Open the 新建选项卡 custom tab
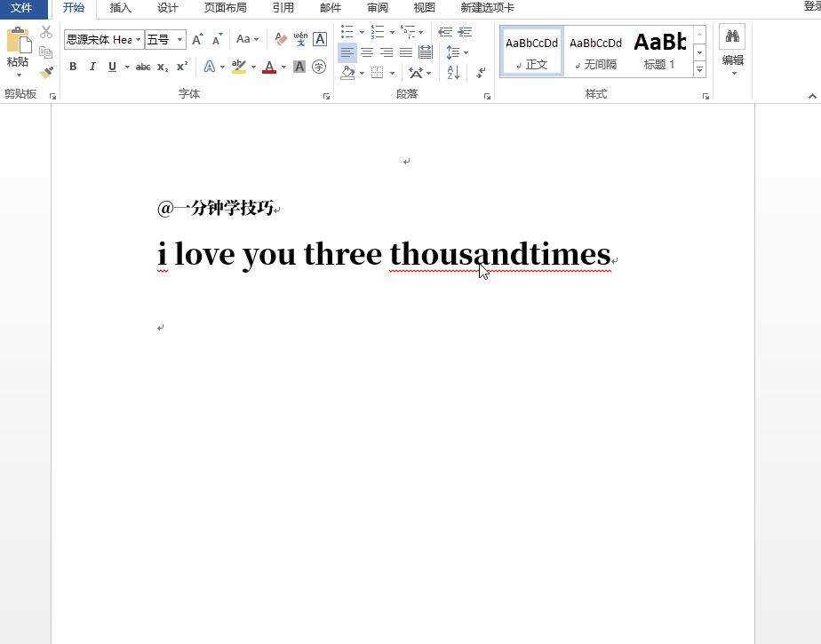 (488, 8)
